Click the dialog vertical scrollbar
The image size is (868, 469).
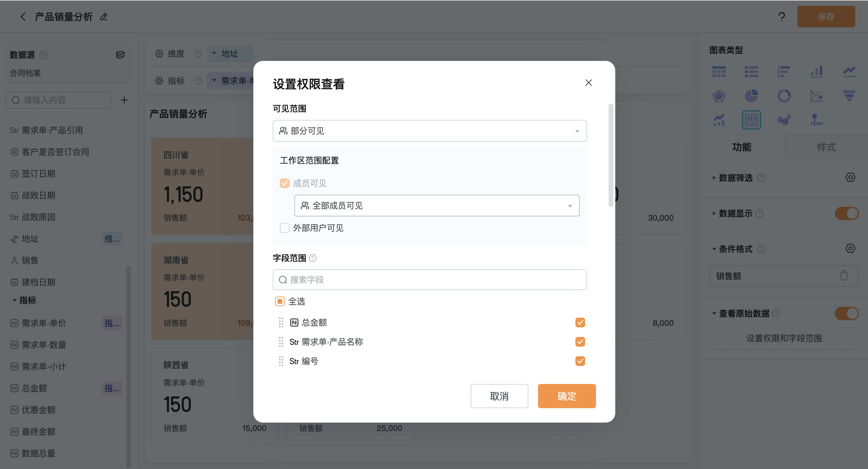click(x=611, y=155)
